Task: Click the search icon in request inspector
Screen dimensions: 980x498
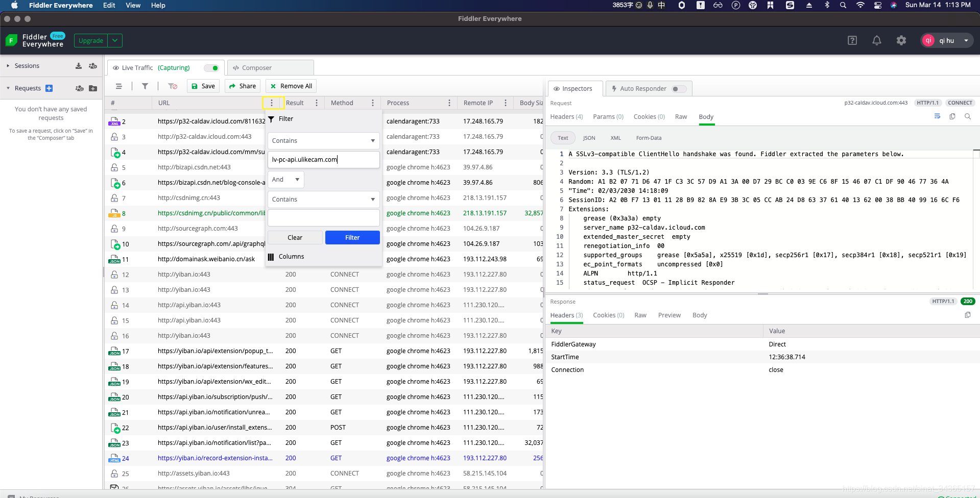Action: [x=967, y=116]
